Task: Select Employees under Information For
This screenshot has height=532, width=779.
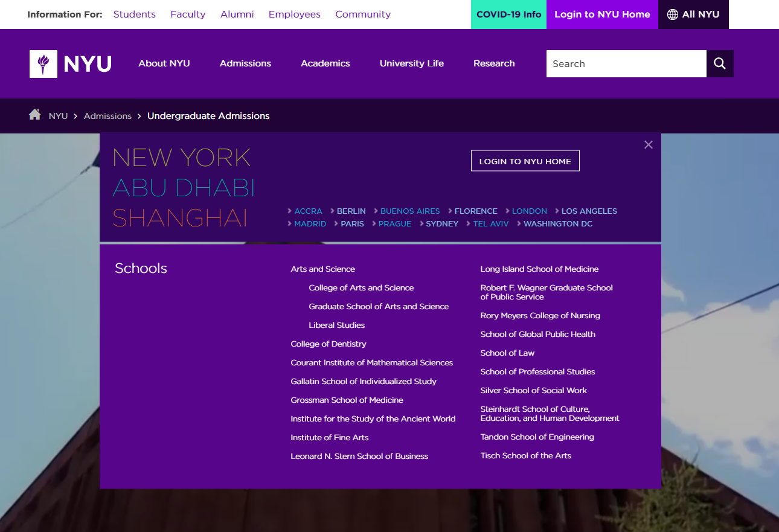Action: tap(295, 14)
